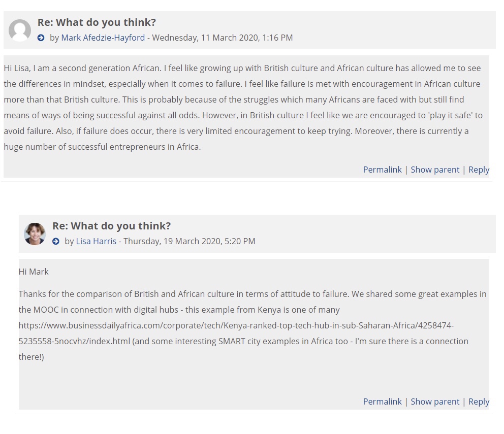Show parent of Mark's post

(435, 170)
